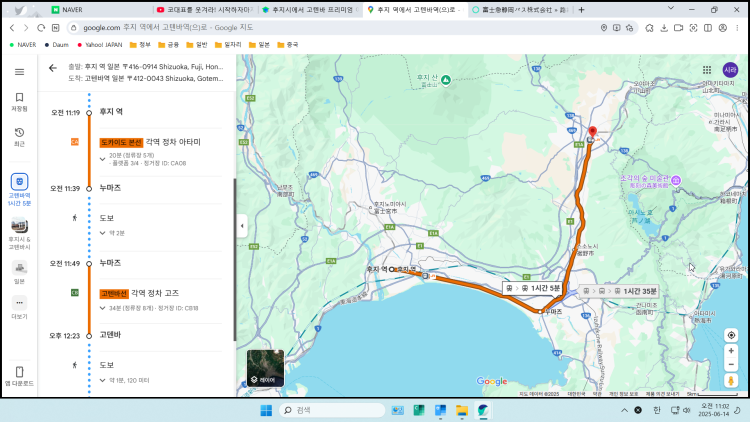Open the 금융 bookmark folder
This screenshot has height=422, width=750.
pyautogui.click(x=168, y=44)
